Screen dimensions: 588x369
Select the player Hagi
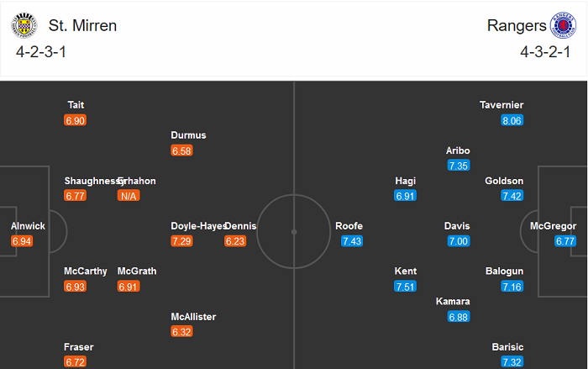[x=405, y=181]
